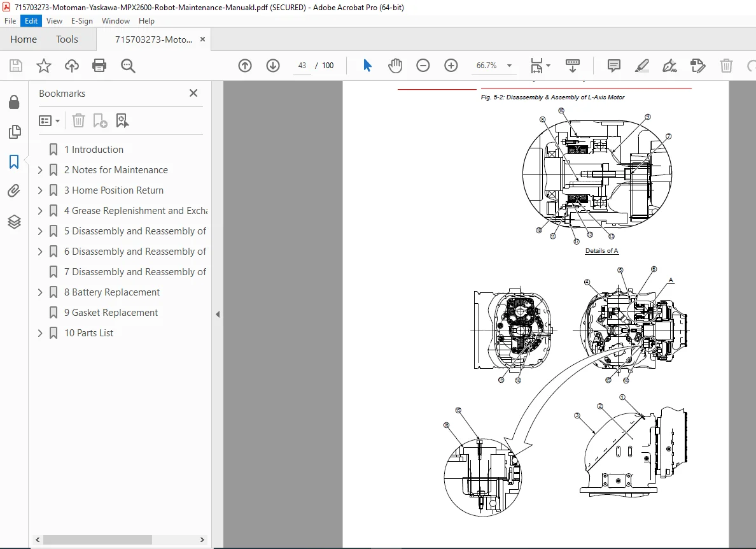Close the Bookmarks panel

[193, 93]
